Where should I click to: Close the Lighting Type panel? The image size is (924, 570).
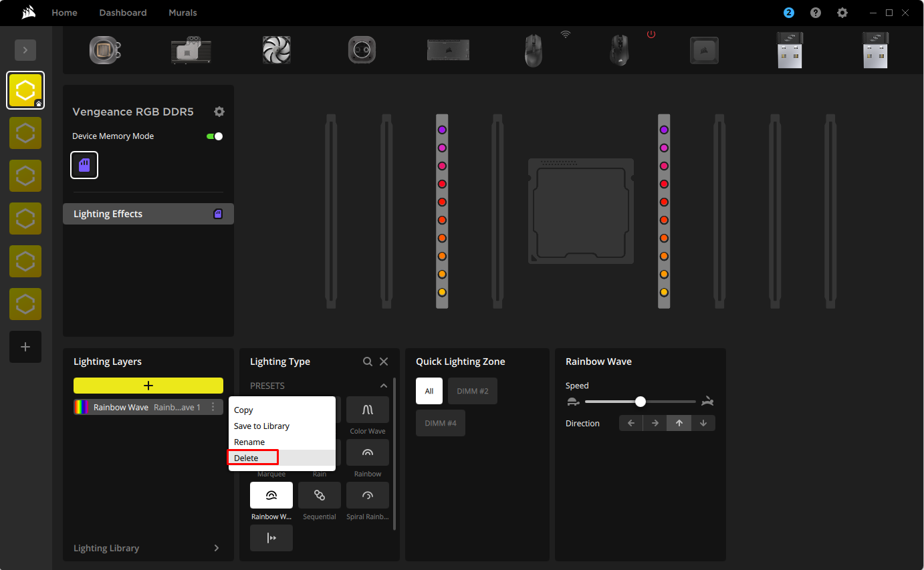click(x=384, y=362)
